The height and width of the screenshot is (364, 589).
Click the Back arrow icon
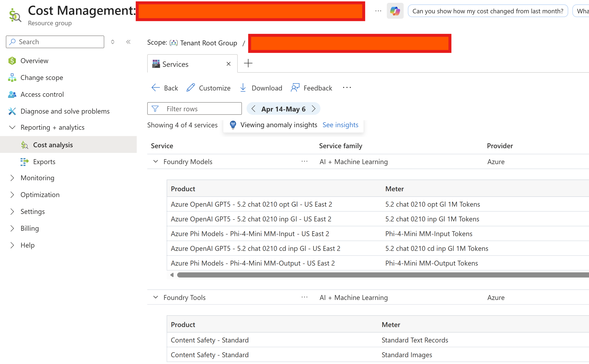point(155,88)
